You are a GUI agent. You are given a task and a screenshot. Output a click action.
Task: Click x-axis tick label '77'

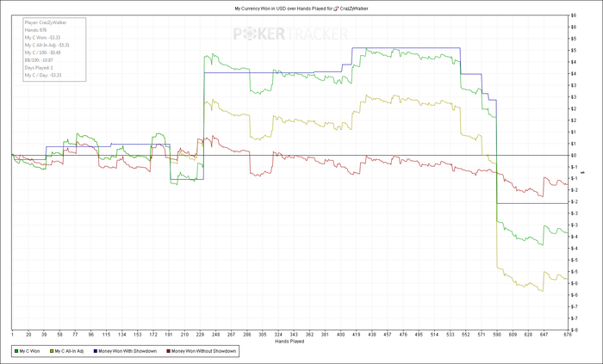point(76,335)
